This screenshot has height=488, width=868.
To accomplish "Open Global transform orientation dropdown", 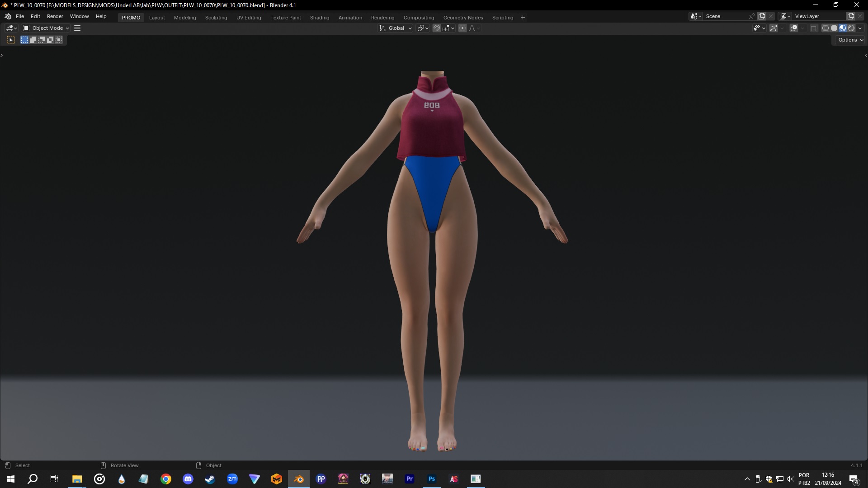I will pos(396,28).
